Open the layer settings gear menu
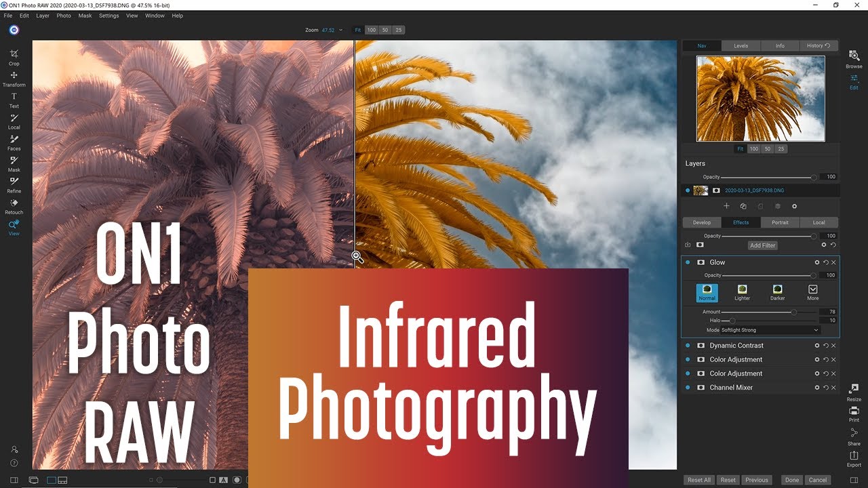The width and height of the screenshot is (868, 488). (794, 206)
